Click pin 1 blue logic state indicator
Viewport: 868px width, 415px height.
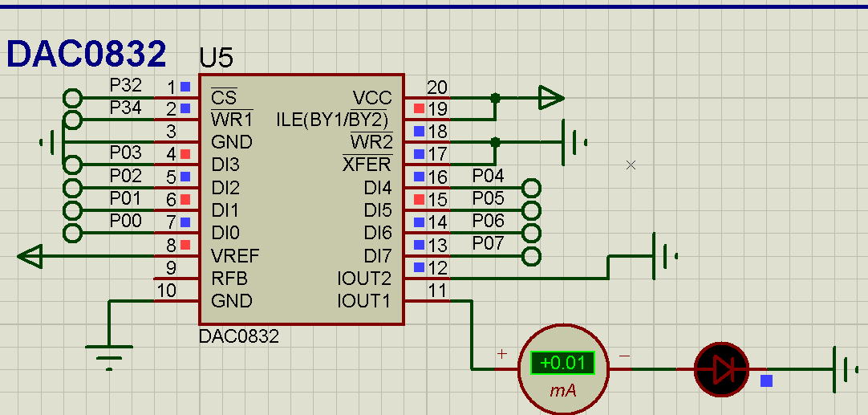[185, 87]
